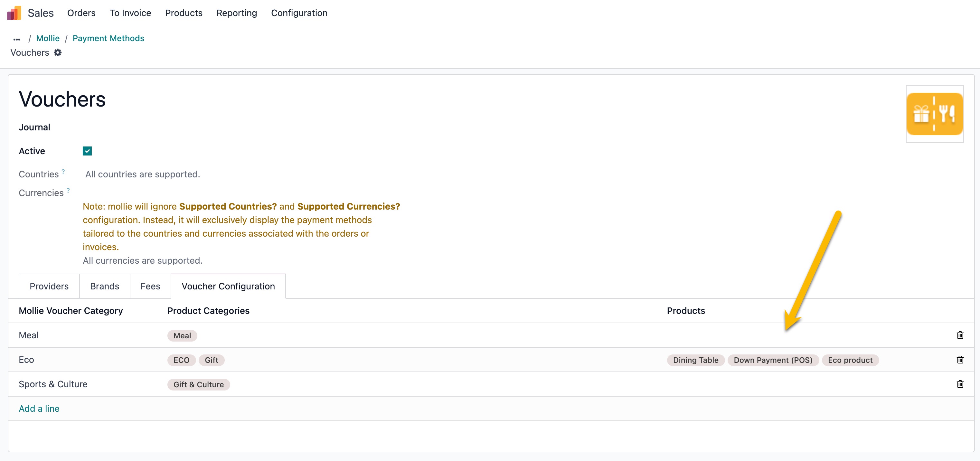
Task: Delete the Meal voucher category row
Action: pos(960,335)
